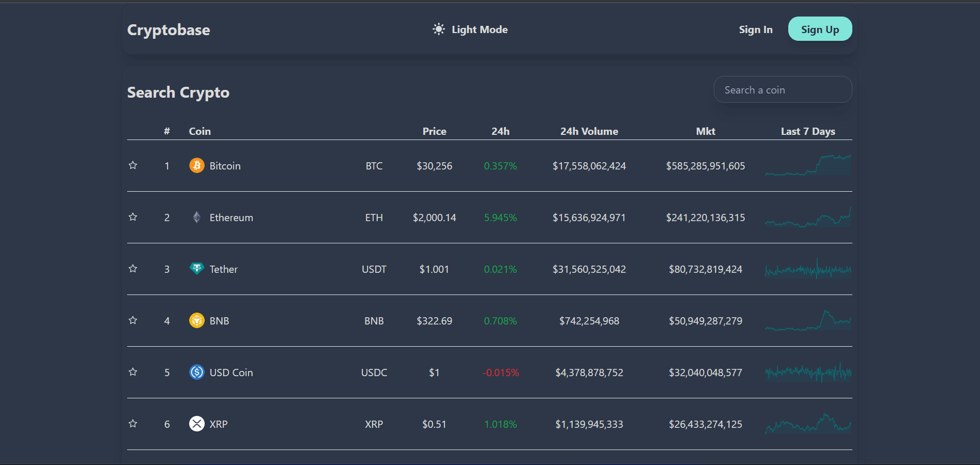Click the USDC ticker symbol

point(374,373)
